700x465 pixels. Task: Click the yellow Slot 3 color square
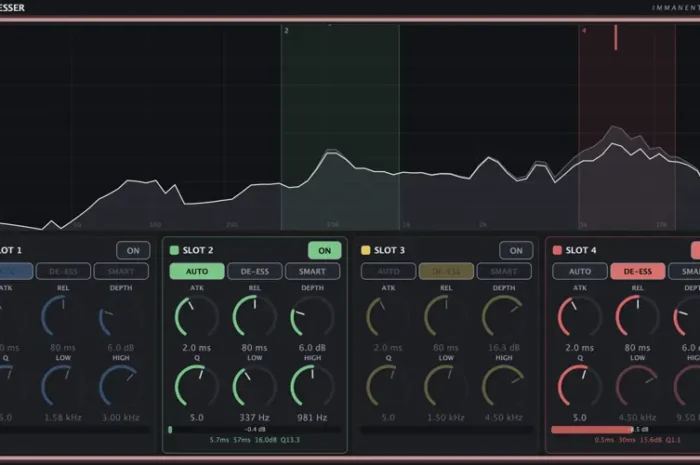click(x=366, y=250)
